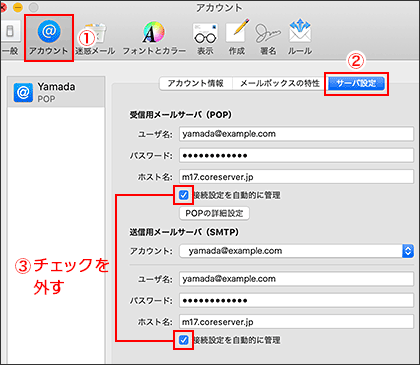Open the 作成 preferences pane

tap(237, 38)
